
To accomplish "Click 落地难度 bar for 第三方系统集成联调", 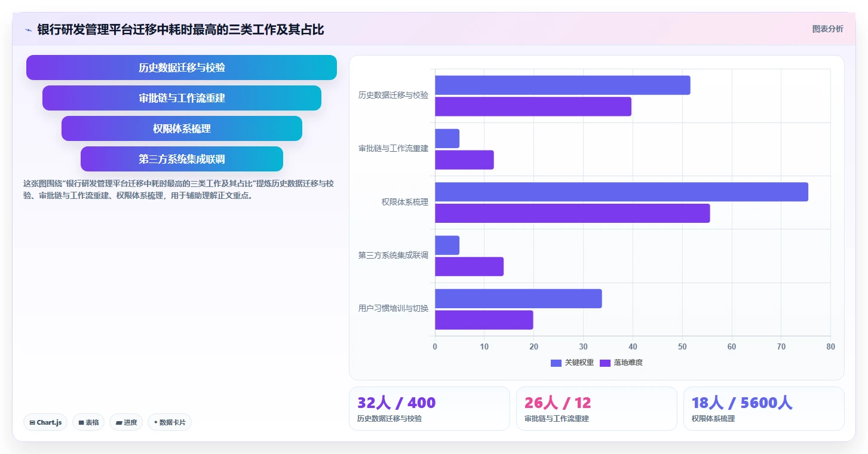I will point(469,266).
